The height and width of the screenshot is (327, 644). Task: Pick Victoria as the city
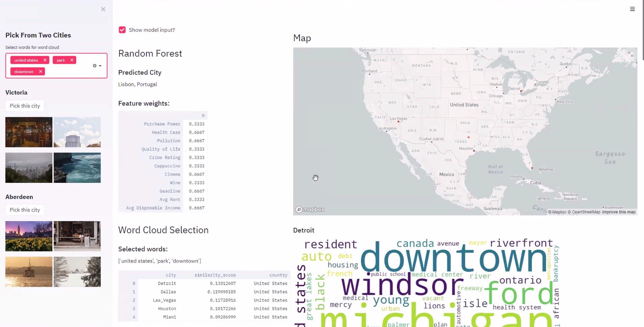[x=25, y=106]
